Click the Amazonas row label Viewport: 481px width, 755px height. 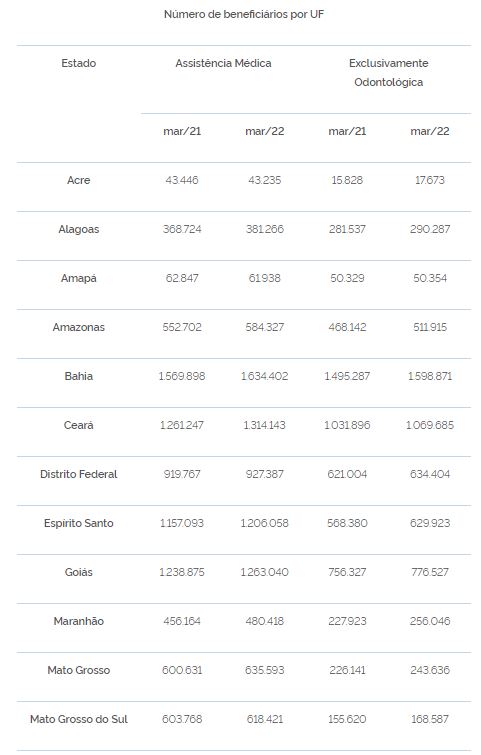click(x=78, y=327)
